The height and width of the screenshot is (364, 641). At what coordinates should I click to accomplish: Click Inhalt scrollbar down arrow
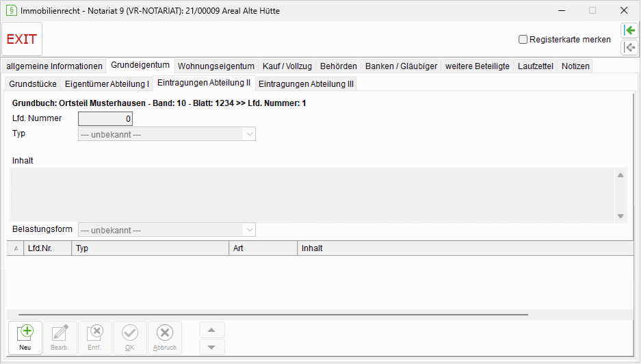pyautogui.click(x=620, y=216)
